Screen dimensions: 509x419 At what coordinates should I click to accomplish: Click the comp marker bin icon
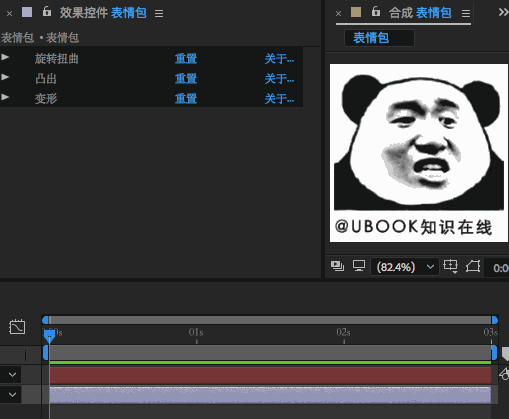click(505, 353)
